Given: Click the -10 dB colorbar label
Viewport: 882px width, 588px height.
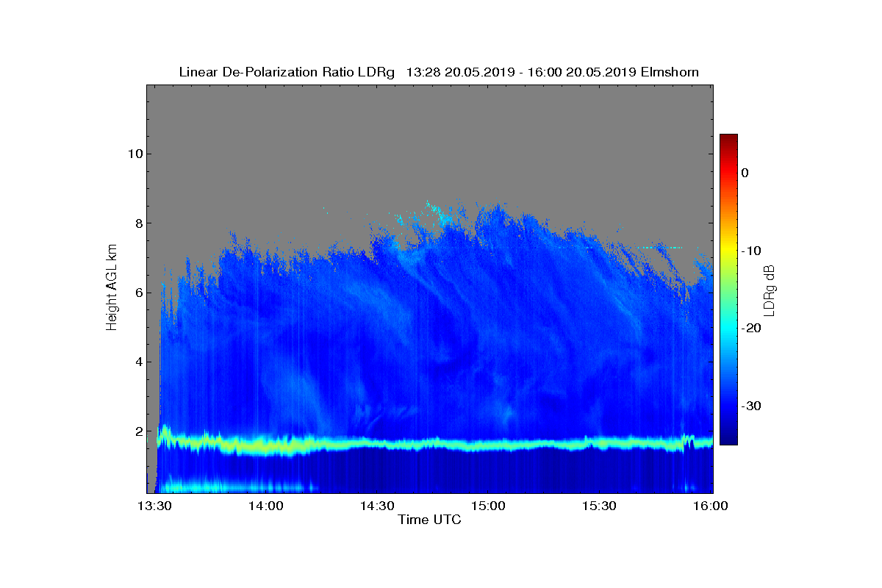Looking at the screenshot, I should click(750, 251).
